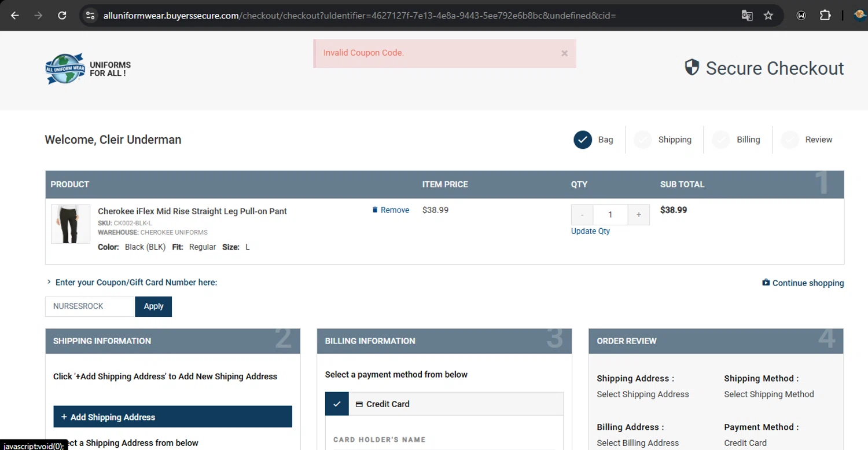Click the ORDER REVIEW panel header
868x450 pixels.
point(716,341)
